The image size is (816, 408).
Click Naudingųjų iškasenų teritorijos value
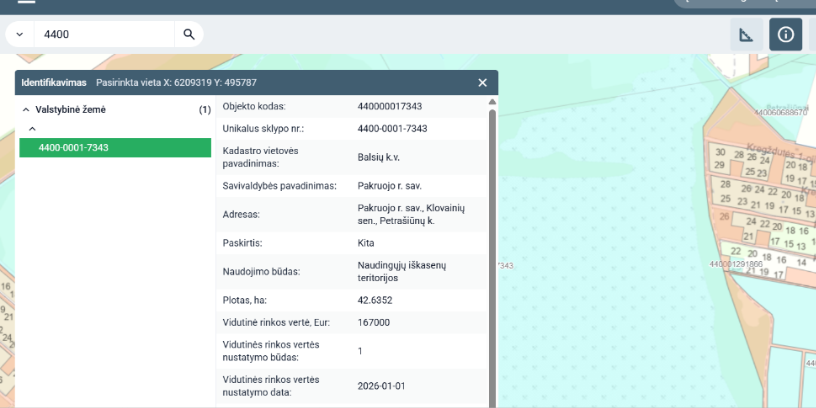[x=402, y=272]
